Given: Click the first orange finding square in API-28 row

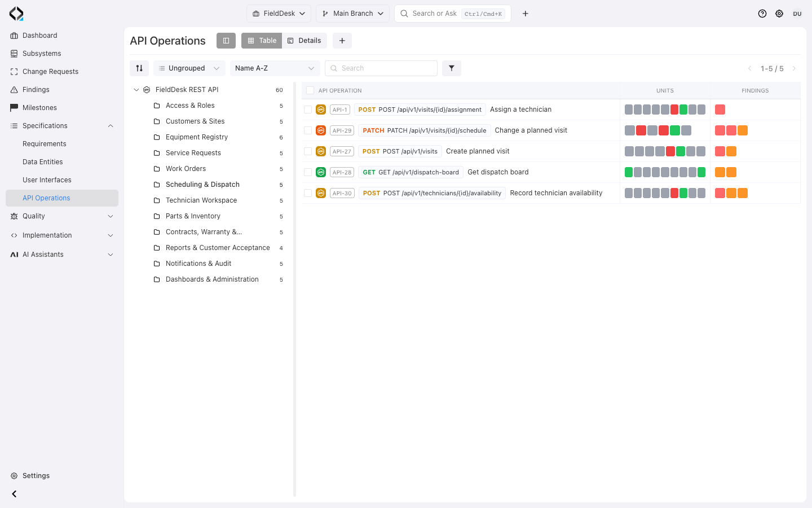Looking at the screenshot, I should 720,172.
